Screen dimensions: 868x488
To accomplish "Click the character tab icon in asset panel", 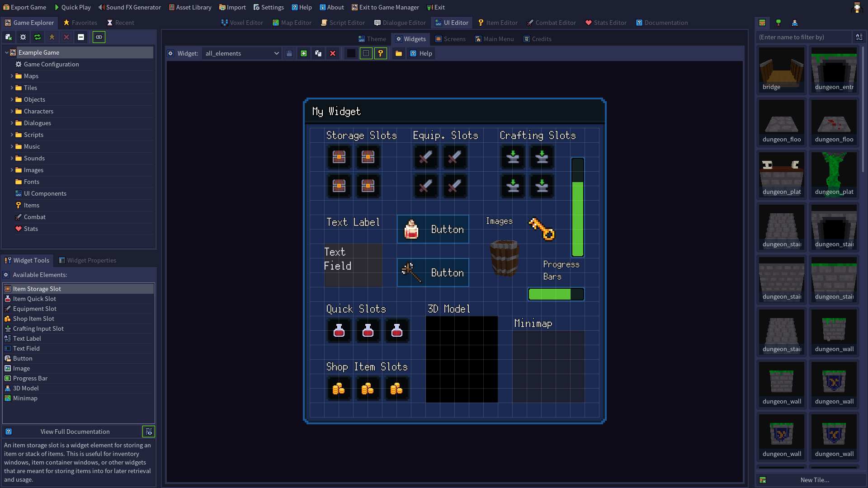I will 795,23.
